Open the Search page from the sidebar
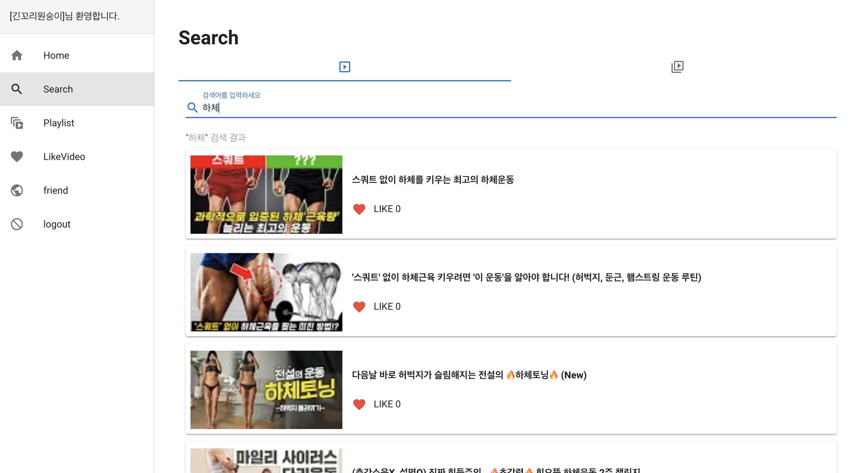868x473 pixels. 58,89
